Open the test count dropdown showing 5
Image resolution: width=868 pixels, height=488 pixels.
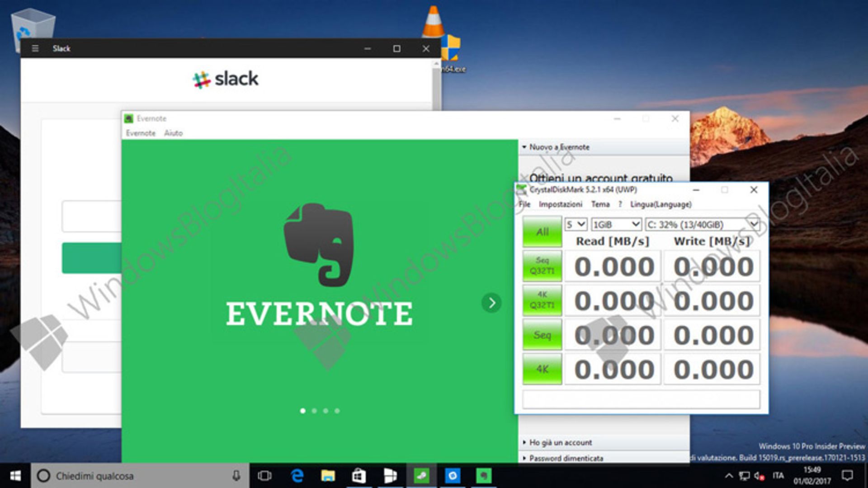[x=576, y=225]
